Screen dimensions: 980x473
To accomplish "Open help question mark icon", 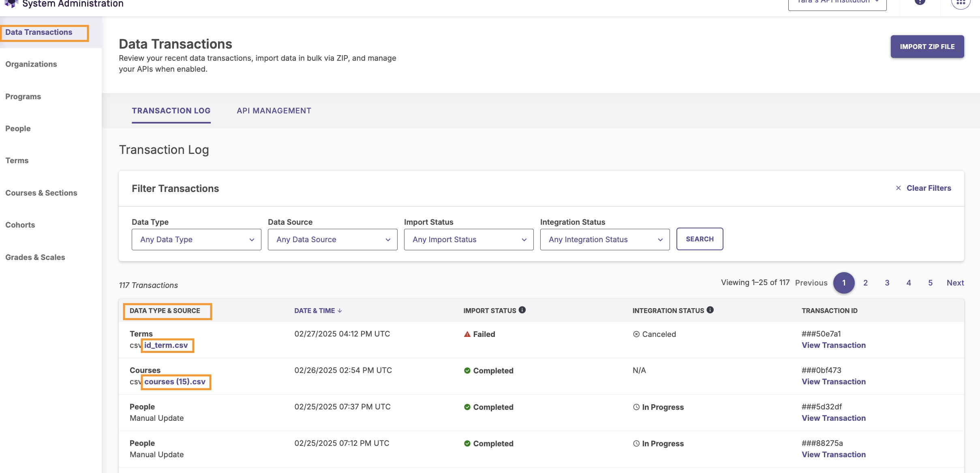I will (x=920, y=2).
